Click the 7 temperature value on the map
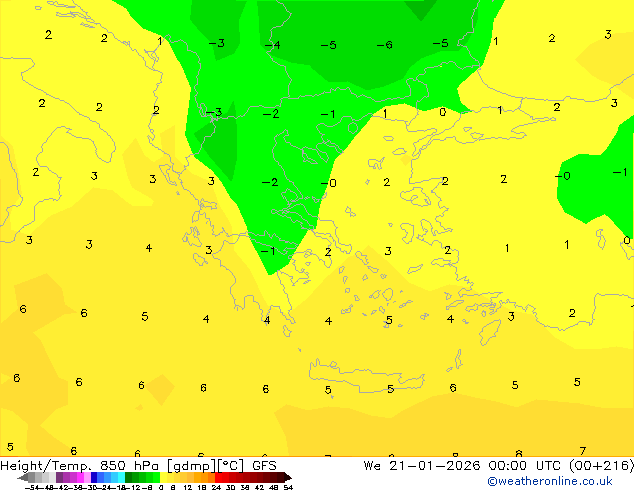634x490 pixels. [582, 450]
